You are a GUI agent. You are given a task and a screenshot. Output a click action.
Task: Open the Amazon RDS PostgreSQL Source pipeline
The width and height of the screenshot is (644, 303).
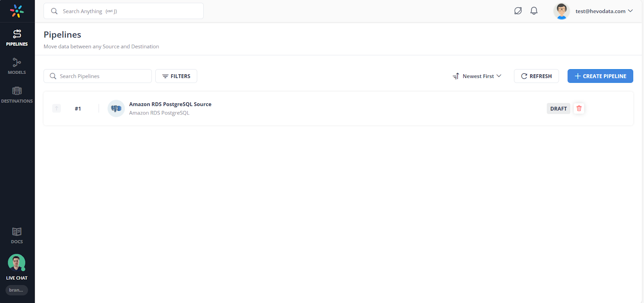coord(170,104)
